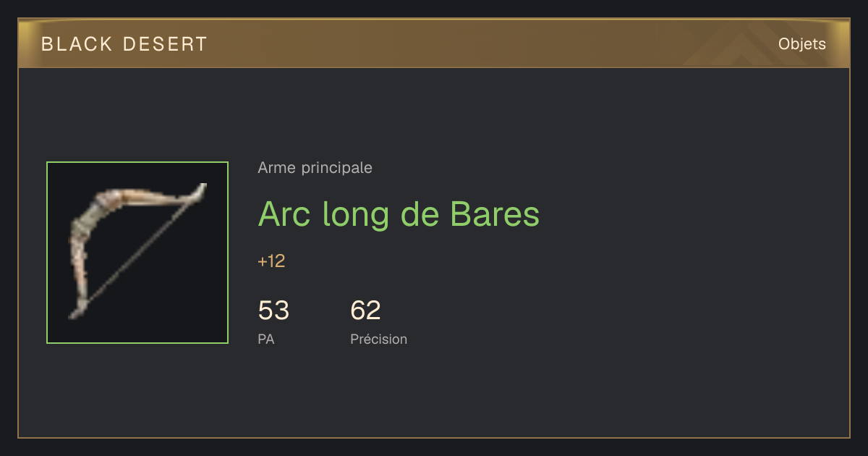This screenshot has width=868, height=456.
Task: Click the Précision stat label
Action: tap(378, 339)
